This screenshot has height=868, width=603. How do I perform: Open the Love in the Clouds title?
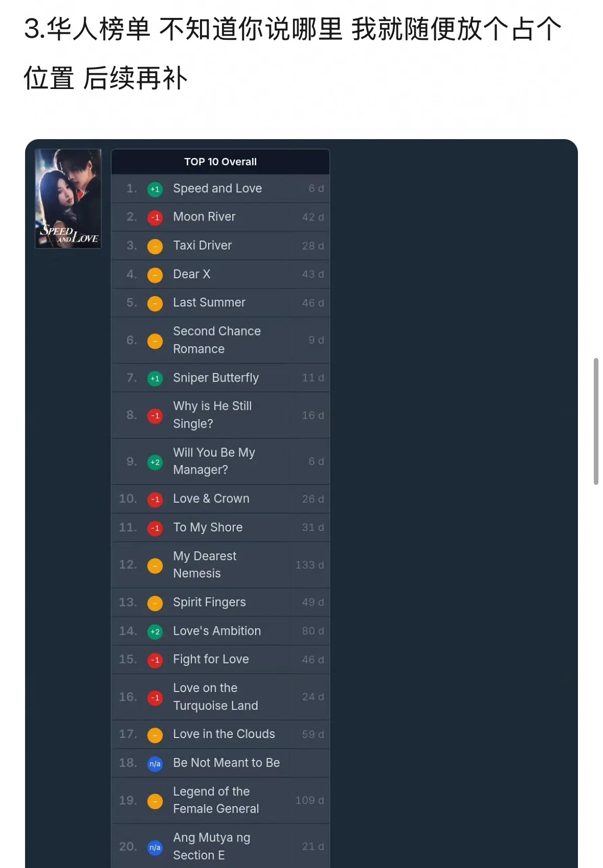pos(224,734)
